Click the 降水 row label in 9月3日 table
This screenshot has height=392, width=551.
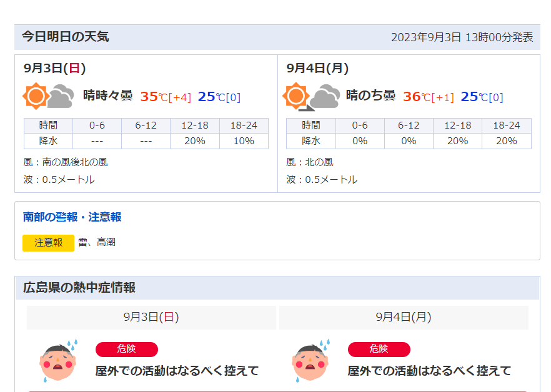coord(48,141)
